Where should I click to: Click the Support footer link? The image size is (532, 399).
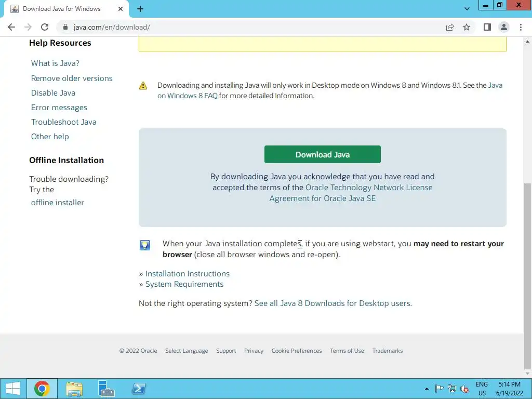pyautogui.click(x=226, y=351)
